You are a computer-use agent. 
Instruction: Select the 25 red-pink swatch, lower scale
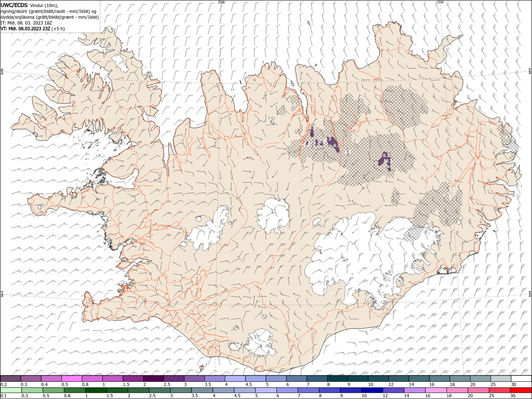pyautogui.click(x=499, y=390)
